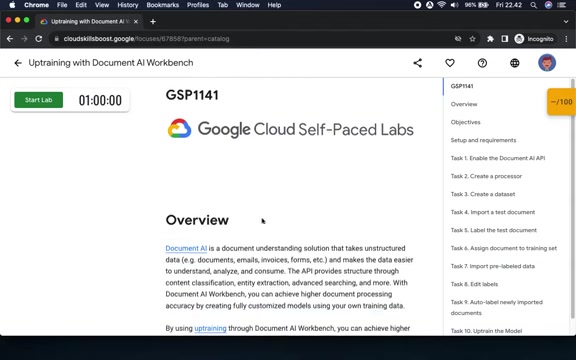
Task: Click the volume icon in menu bar
Action: [x=454, y=5]
